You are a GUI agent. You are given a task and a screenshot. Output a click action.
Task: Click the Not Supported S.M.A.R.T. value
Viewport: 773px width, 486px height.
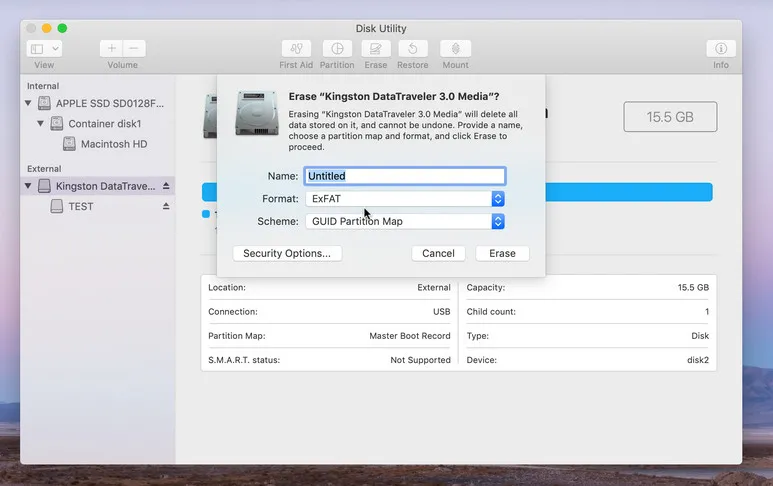tap(421, 360)
